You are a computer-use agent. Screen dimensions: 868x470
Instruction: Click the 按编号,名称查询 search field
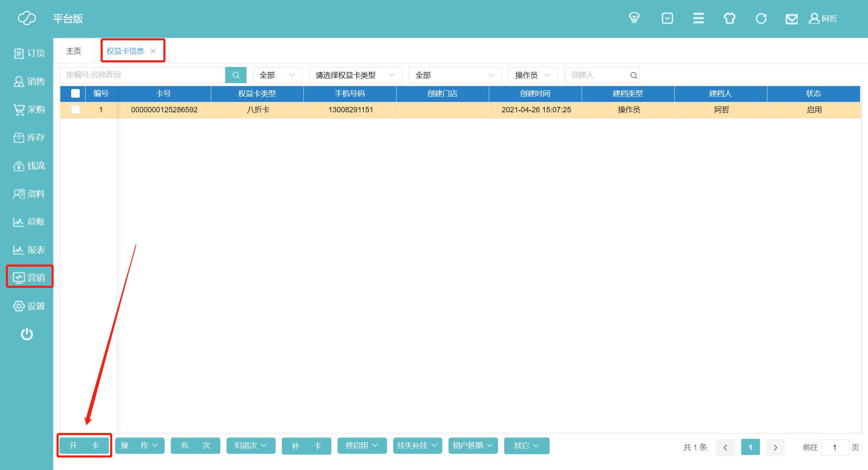point(142,75)
